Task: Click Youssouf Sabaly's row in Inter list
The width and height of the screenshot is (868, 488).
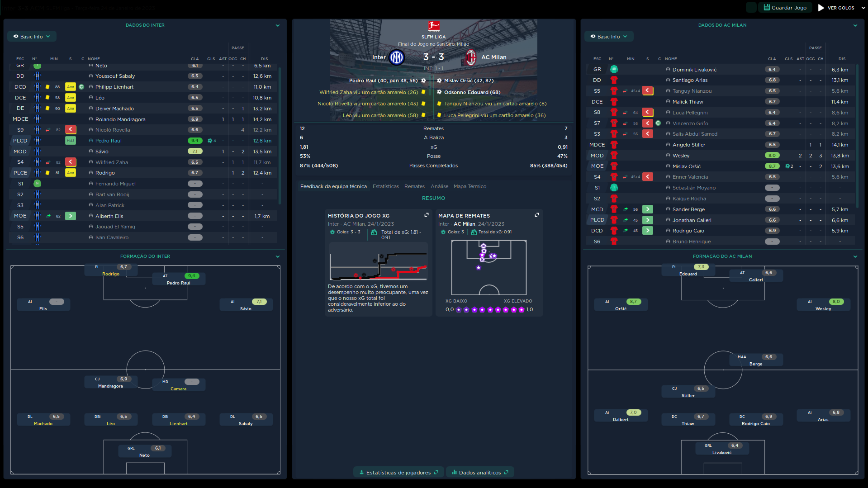Action: [x=143, y=76]
